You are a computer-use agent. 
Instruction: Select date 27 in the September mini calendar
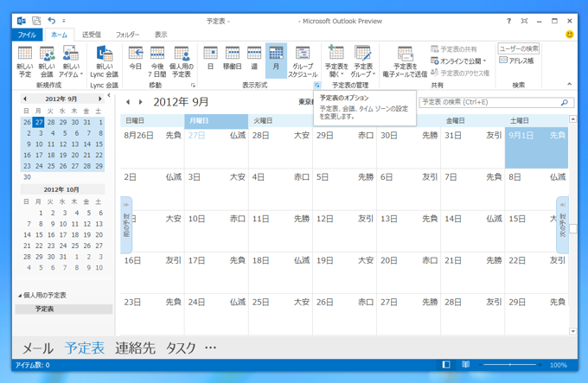pyautogui.click(x=39, y=122)
